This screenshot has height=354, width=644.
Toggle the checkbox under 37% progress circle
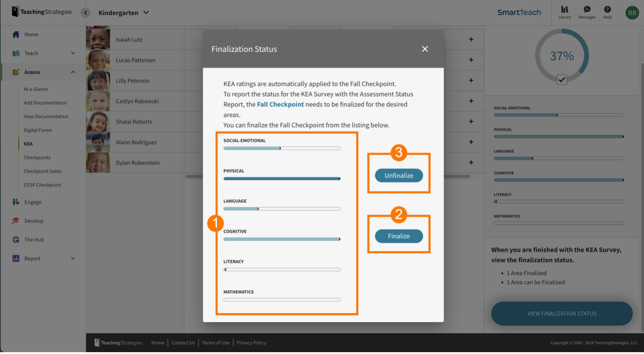coord(562,80)
